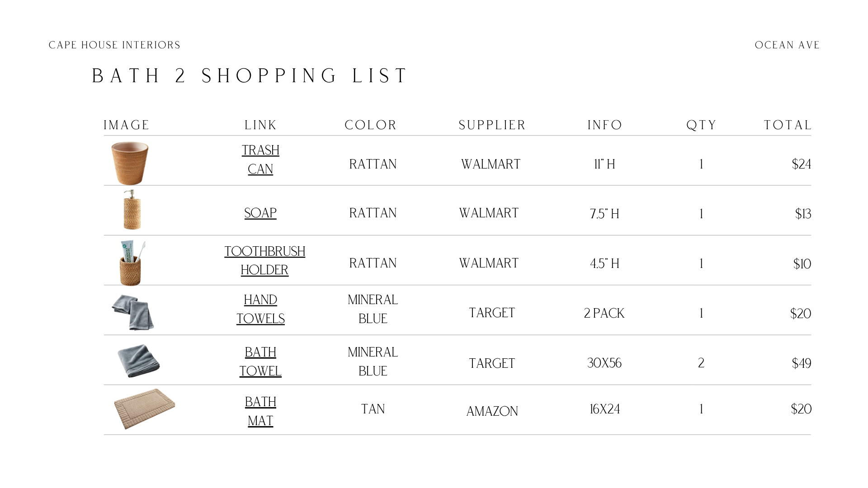The width and height of the screenshot is (868, 488).
Task: Open the TRASH CAN link
Action: click(x=260, y=160)
